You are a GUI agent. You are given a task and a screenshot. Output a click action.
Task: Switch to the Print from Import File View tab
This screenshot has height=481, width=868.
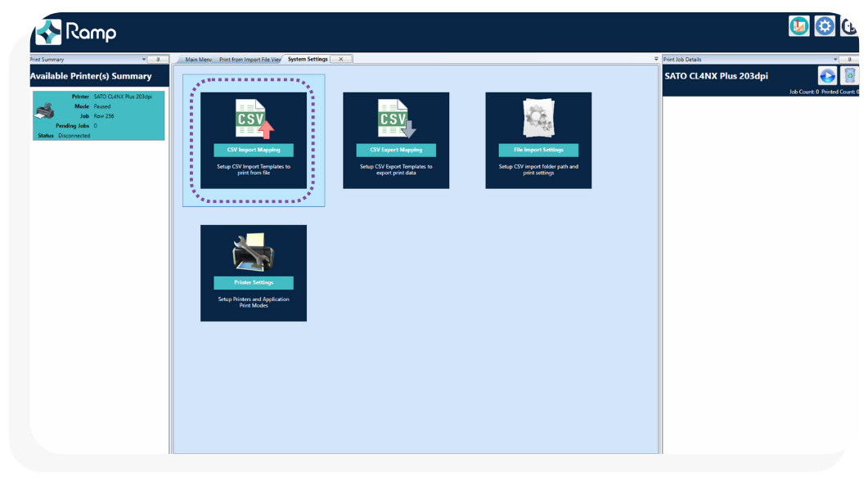(x=248, y=58)
